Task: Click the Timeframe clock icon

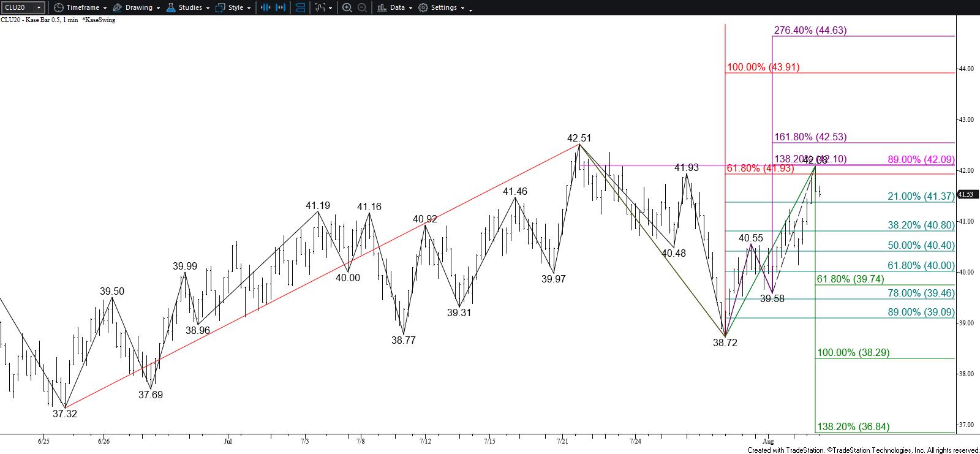Action: 58,7
